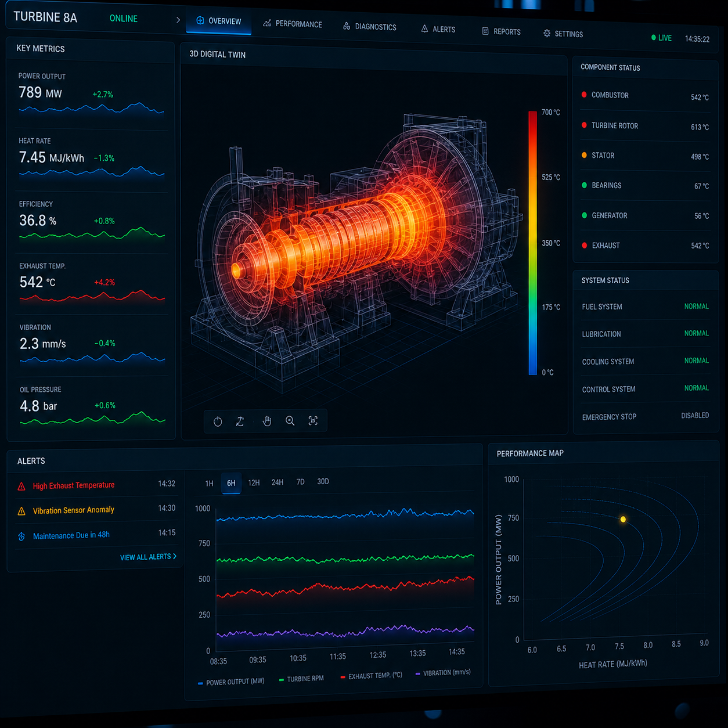
Task: Click the Generator green status dot
Action: 585,215
